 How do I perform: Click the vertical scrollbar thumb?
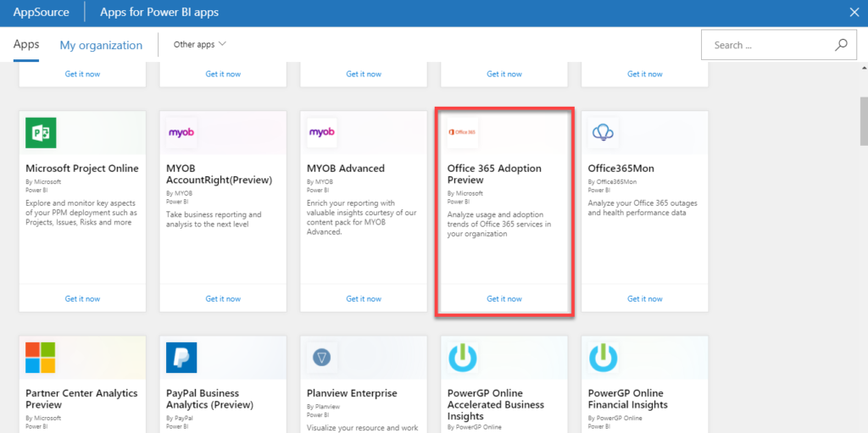[864, 120]
